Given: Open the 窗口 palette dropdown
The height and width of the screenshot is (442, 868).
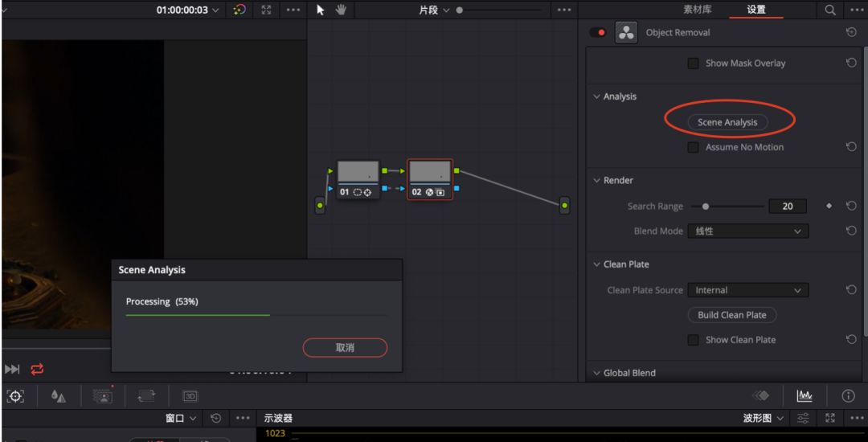Looking at the screenshot, I should 181,419.
